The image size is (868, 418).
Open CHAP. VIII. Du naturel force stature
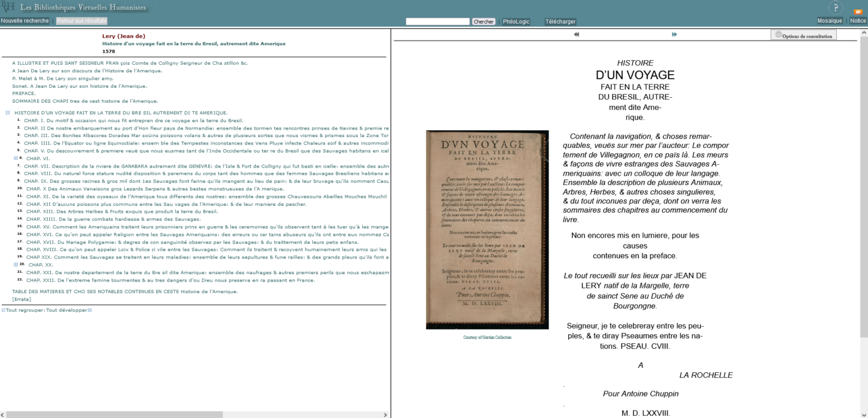[207, 173]
